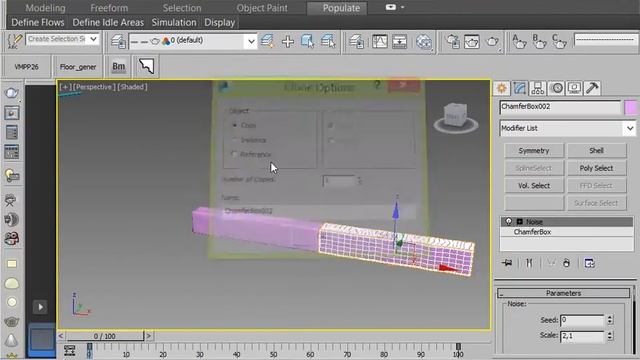Click the Edit Named Selection Sets icon
Image resolution: width=640 pixels, height=360 pixels.
click(x=14, y=40)
